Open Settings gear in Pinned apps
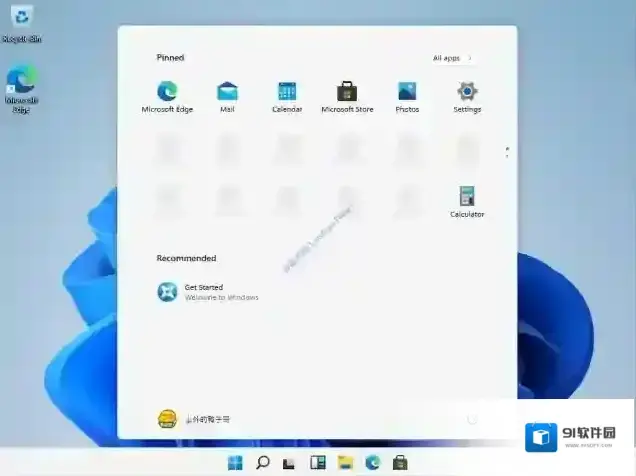The height and width of the screenshot is (476, 636). (467, 92)
